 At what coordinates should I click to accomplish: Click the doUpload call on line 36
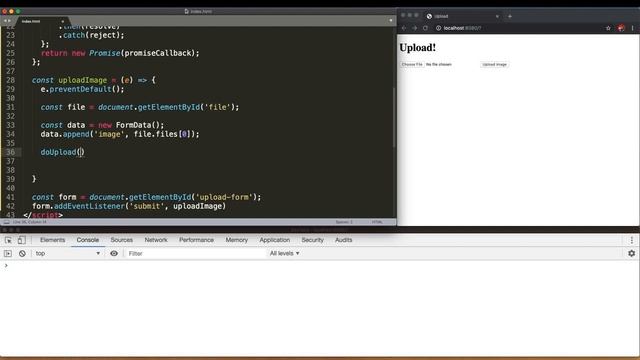click(62, 152)
